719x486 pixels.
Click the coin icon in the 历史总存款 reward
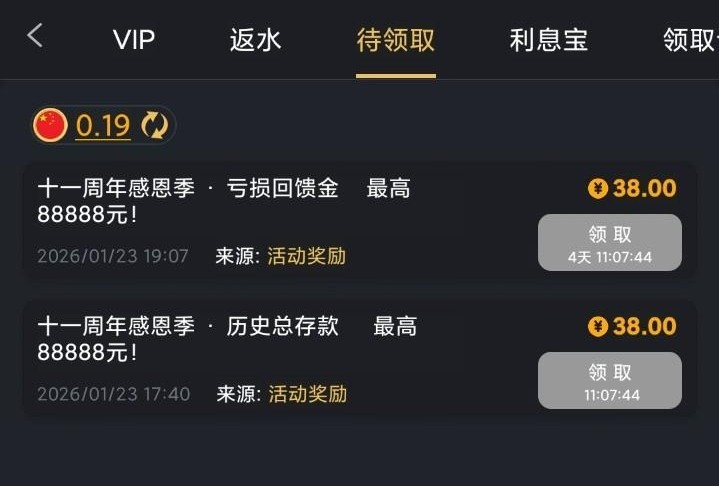tap(598, 326)
